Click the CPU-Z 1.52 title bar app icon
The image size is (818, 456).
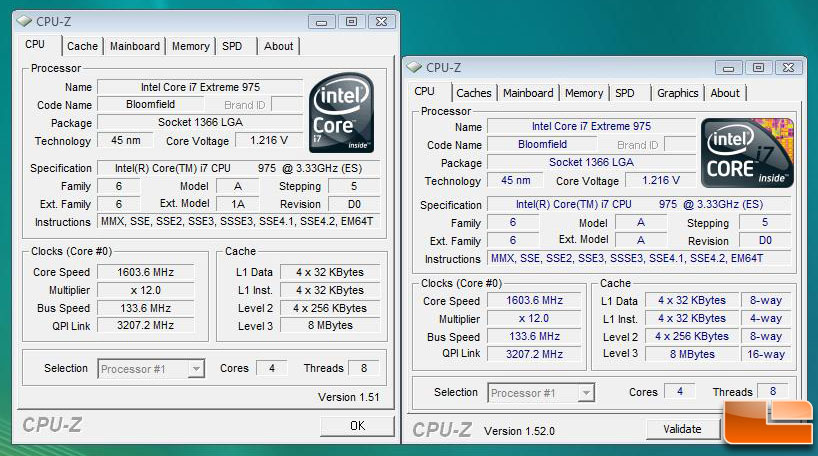tap(414, 67)
